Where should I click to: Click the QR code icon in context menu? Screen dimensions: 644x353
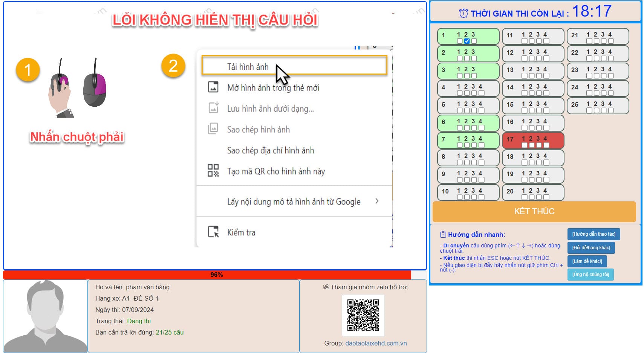tap(213, 170)
